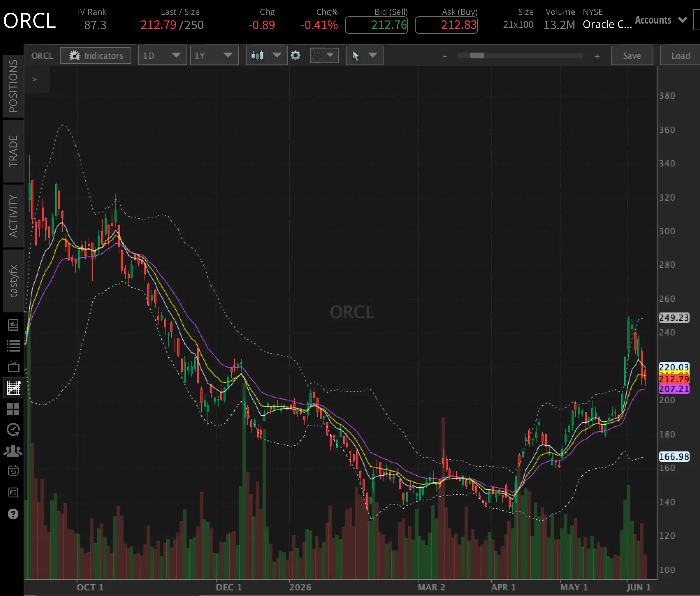The width and height of the screenshot is (700, 596).
Task: Open the calendar with return arrow icon
Action: point(13,470)
